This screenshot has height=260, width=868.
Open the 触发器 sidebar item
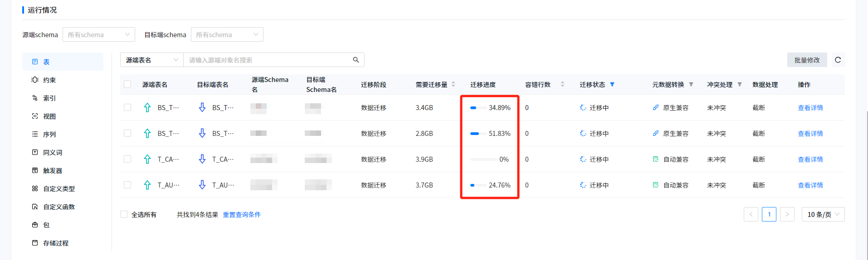pyautogui.click(x=53, y=171)
